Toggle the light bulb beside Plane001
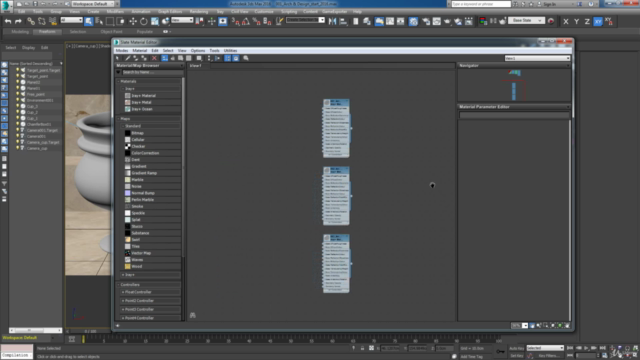 18,88
